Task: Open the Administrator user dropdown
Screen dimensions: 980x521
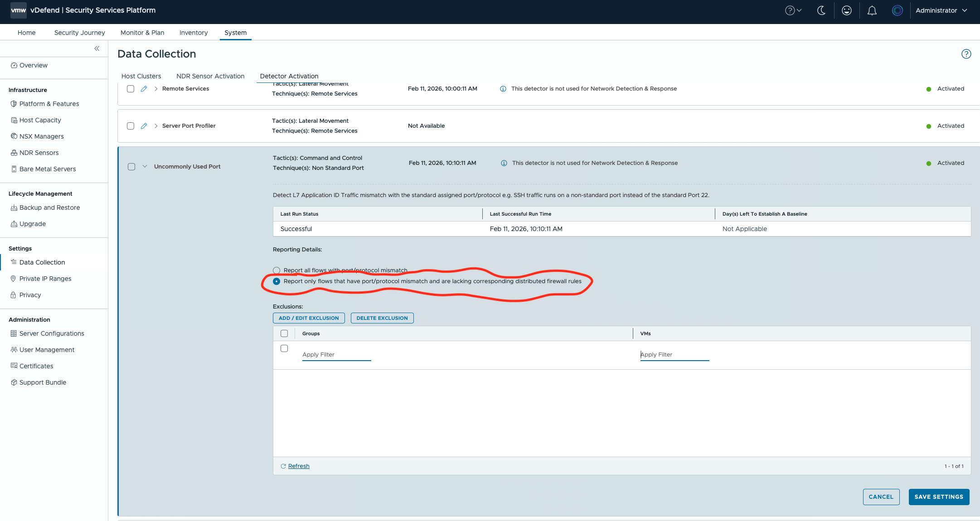Action: click(941, 10)
